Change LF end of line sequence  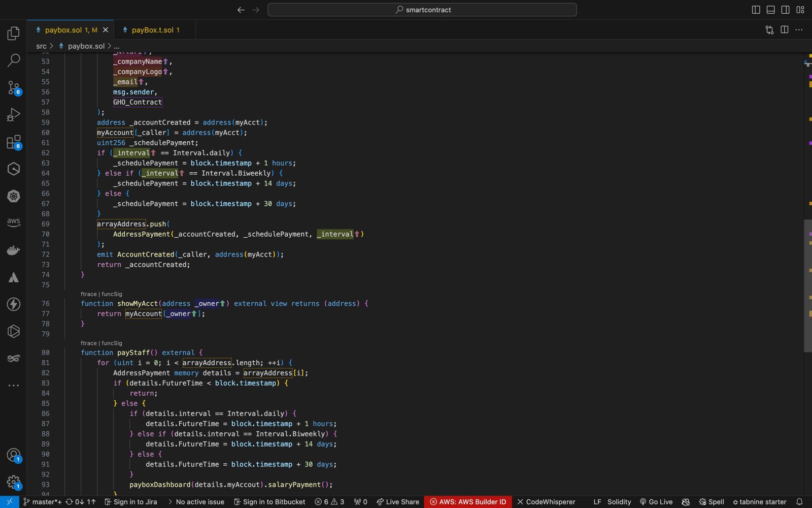pos(597,502)
